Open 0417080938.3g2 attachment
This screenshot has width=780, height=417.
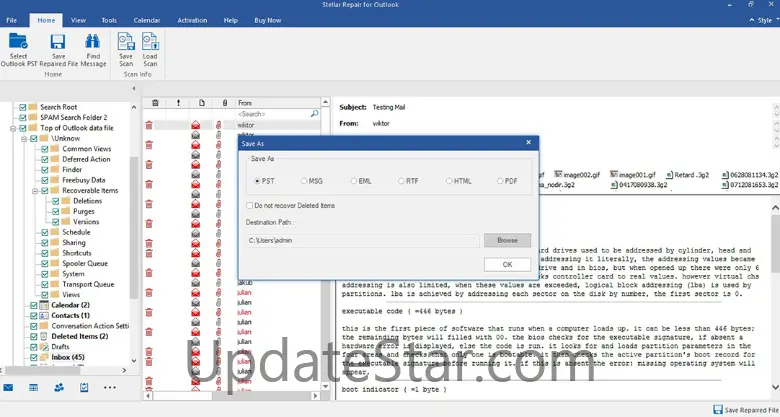(x=639, y=185)
